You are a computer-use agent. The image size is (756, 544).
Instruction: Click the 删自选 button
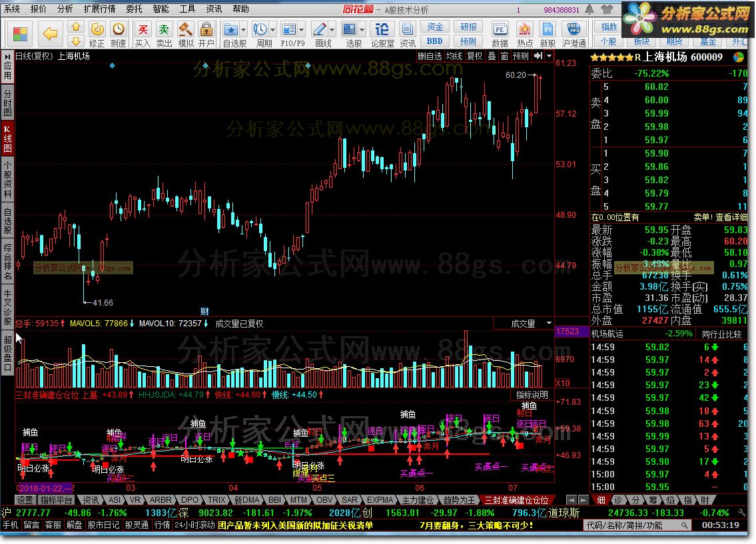[x=430, y=57]
